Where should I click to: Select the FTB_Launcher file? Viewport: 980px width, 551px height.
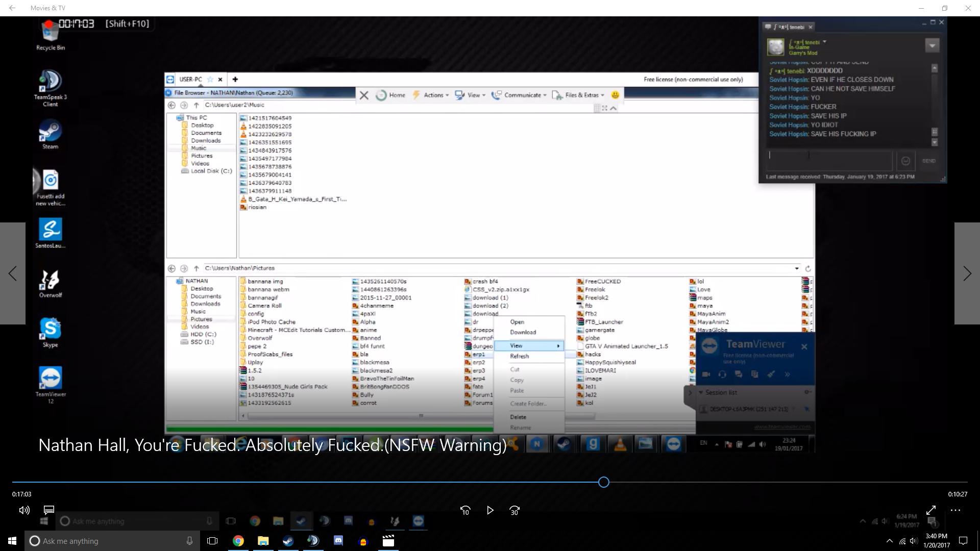pos(600,322)
